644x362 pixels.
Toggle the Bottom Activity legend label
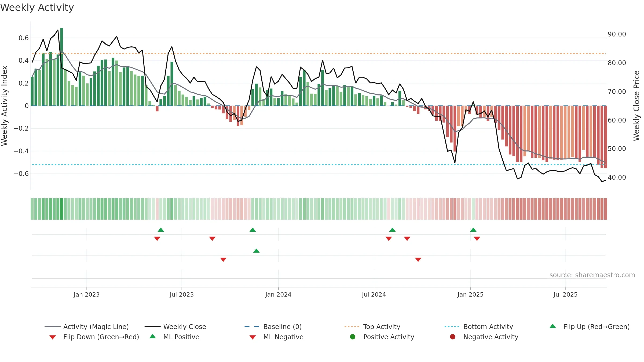(x=488, y=327)
